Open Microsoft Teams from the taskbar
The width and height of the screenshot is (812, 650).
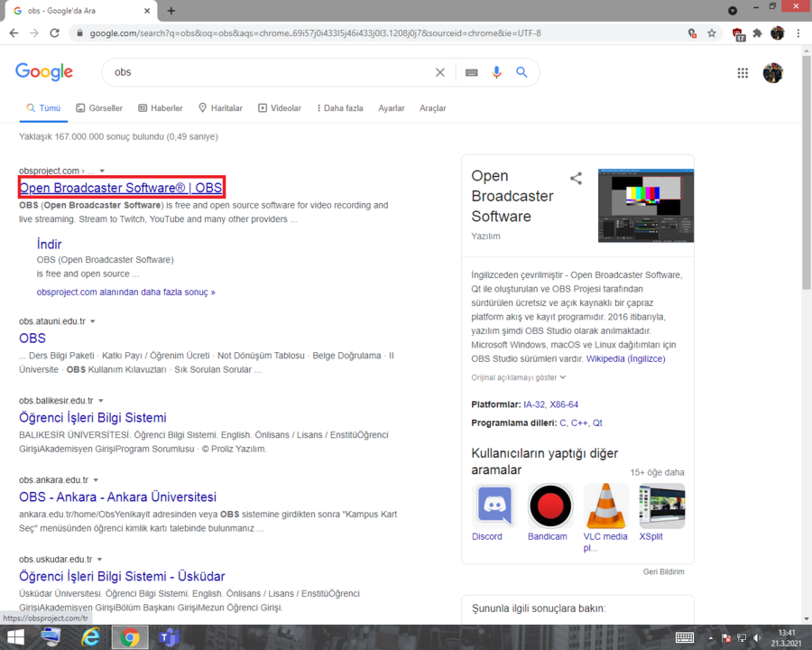click(169, 637)
